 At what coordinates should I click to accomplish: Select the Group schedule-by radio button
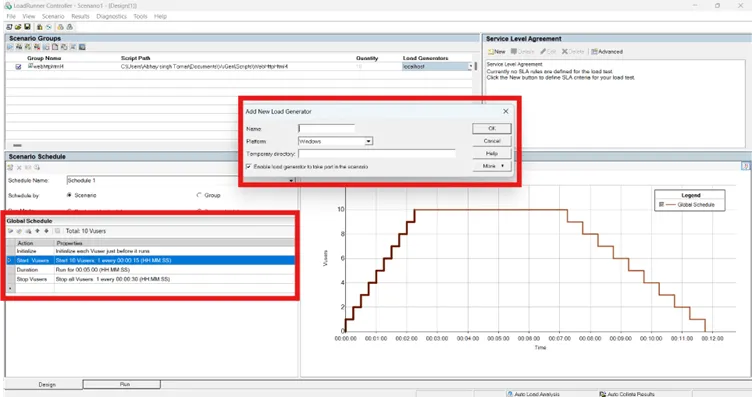pyautogui.click(x=199, y=195)
